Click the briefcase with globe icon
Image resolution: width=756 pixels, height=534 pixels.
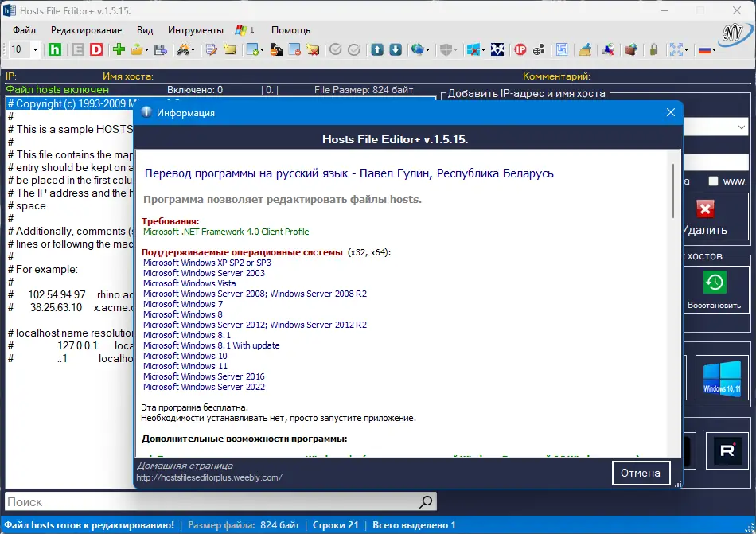click(x=631, y=49)
